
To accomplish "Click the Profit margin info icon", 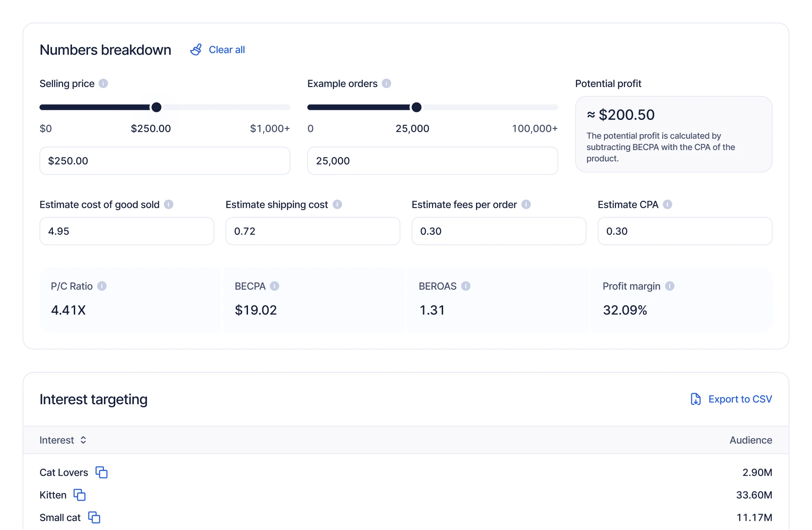I will click(x=670, y=286).
